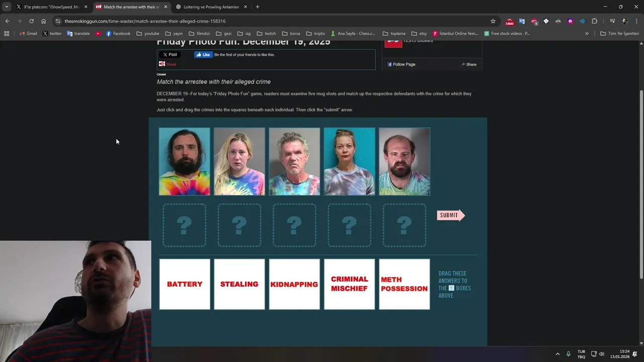The image size is (644, 362).
Task: Select the woman on teal background mugshot
Action: [349, 161]
